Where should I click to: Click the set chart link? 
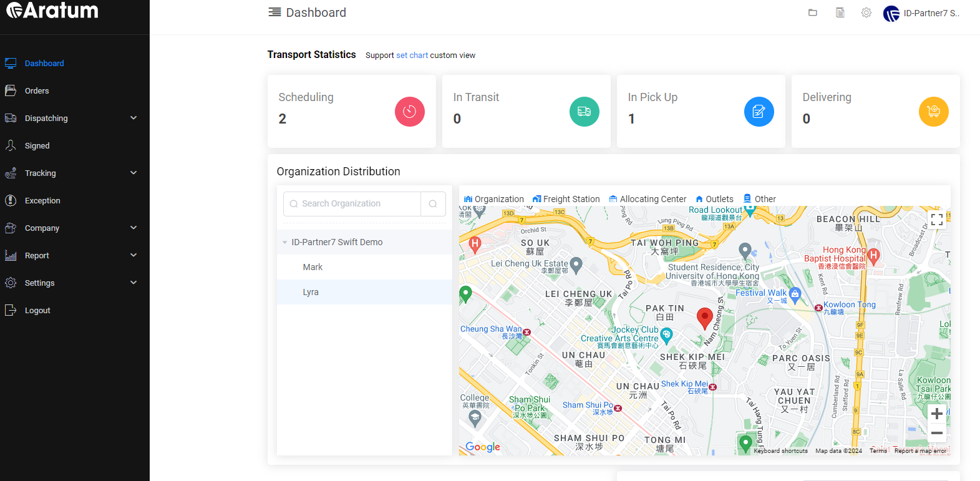412,56
